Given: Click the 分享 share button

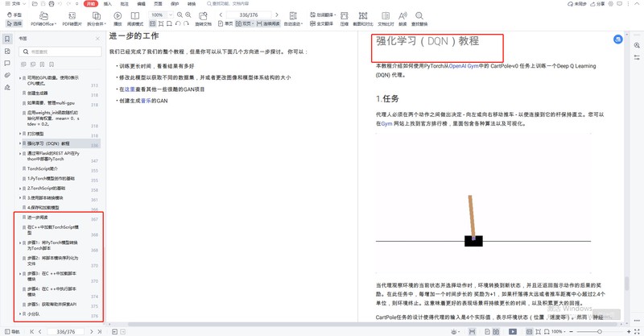Looking at the screenshot, I should [x=597, y=4].
